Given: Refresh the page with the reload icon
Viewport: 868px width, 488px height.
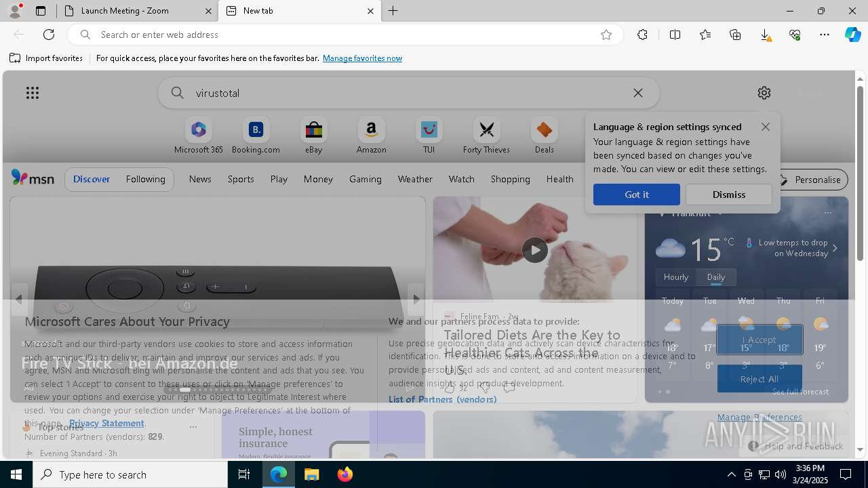Looking at the screenshot, I should [x=49, y=35].
